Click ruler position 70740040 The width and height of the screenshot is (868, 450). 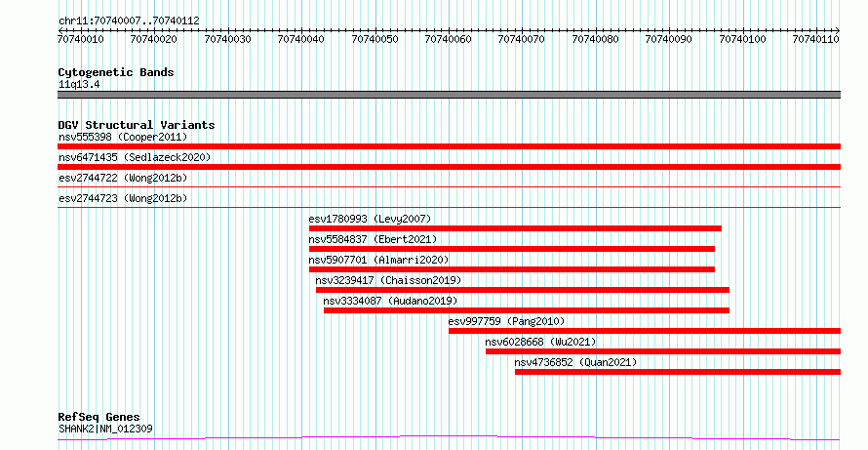[x=301, y=39]
